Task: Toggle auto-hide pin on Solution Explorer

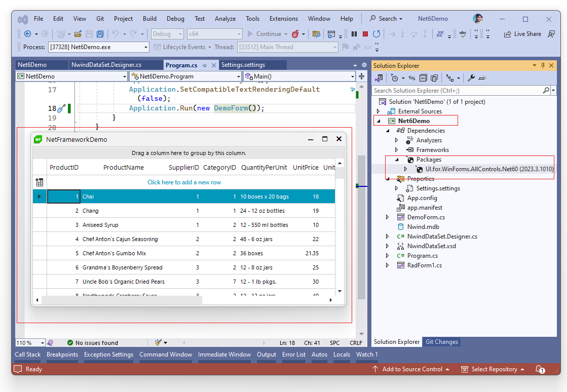Action: coord(543,65)
